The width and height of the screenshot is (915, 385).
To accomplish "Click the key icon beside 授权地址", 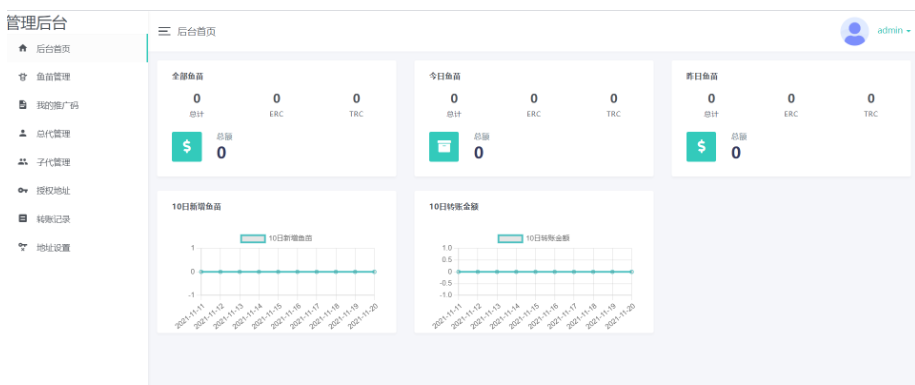I will (x=23, y=190).
